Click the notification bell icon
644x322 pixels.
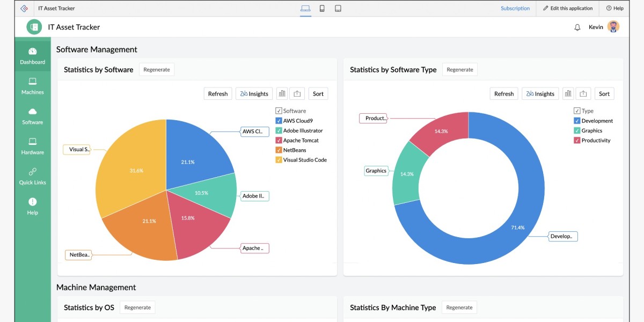coord(577,27)
